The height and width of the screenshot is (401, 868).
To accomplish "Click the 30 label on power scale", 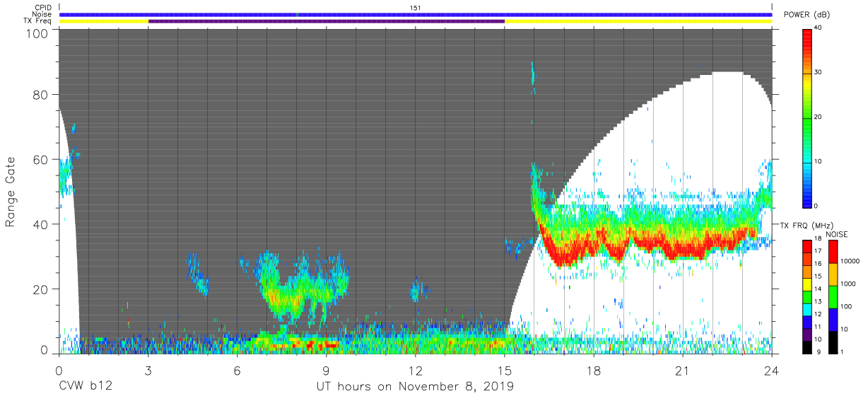I will [818, 72].
